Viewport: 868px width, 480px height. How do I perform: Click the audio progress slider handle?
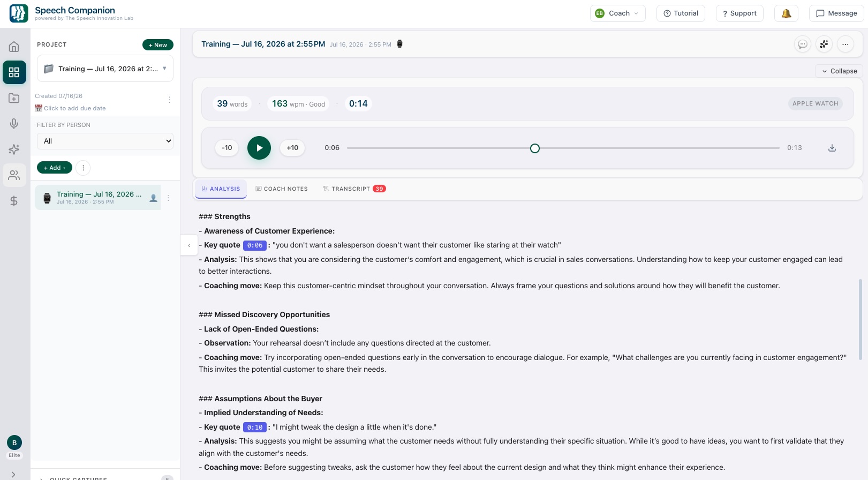click(x=535, y=148)
